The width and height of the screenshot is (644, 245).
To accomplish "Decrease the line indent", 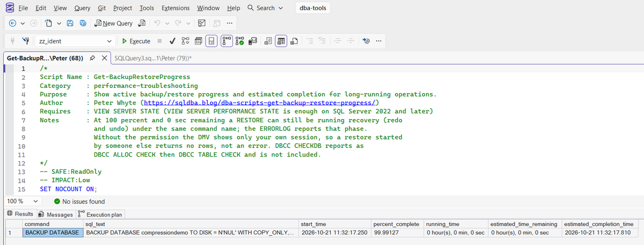I will tap(337, 41).
